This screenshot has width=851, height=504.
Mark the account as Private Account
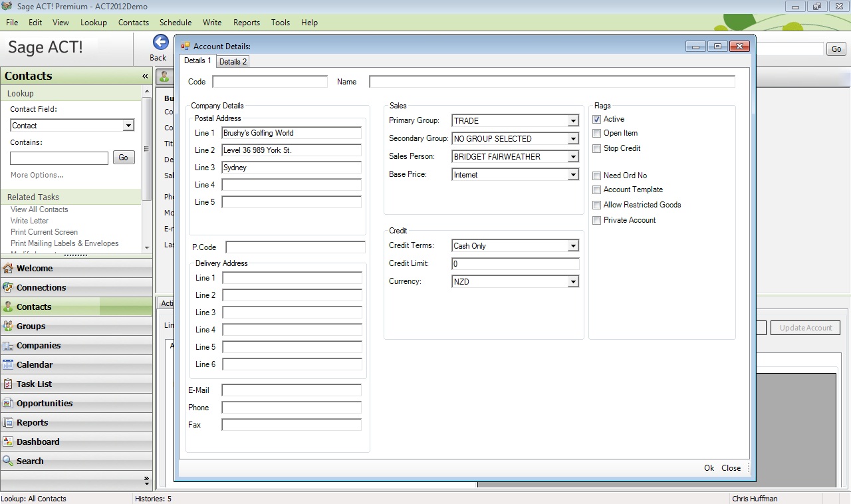[x=596, y=221]
